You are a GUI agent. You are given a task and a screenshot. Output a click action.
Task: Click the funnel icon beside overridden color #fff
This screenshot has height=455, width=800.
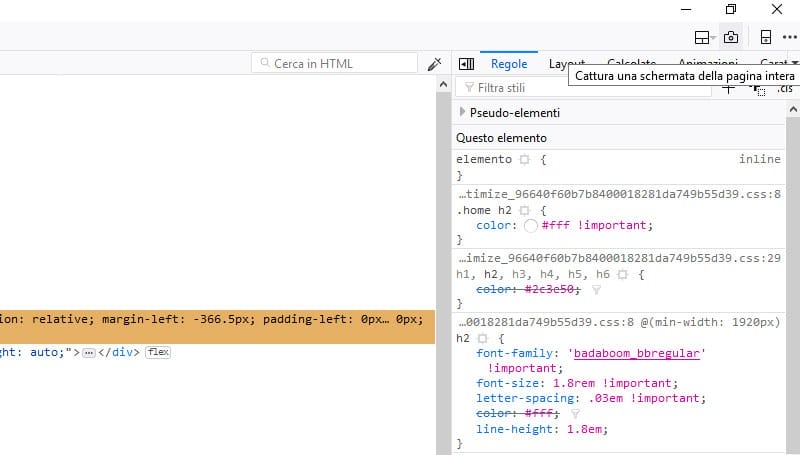(575, 413)
